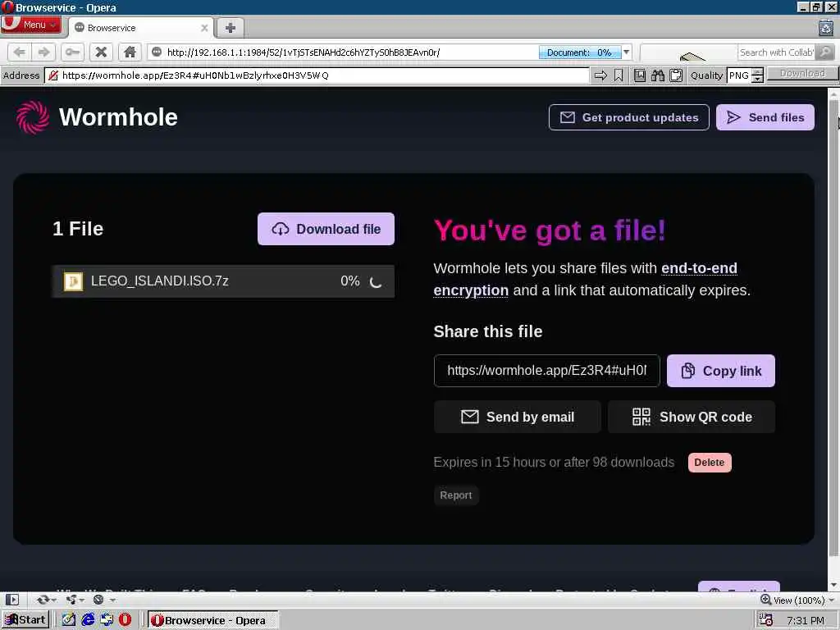The width and height of the screenshot is (840, 630).
Task: Click the wormhole share link field
Action: [x=547, y=371]
